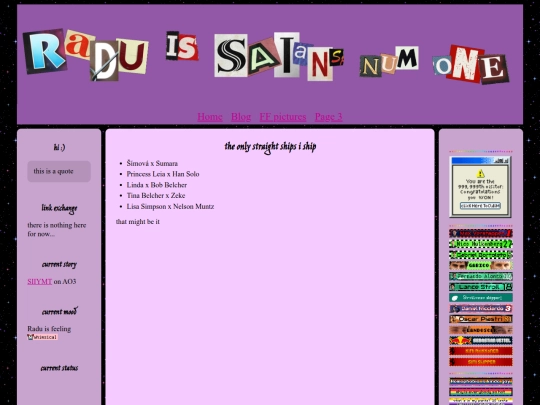Click 'the only straight ships i ship' heading
Viewport: 540px width, 405px height.
pyautogui.click(x=270, y=147)
